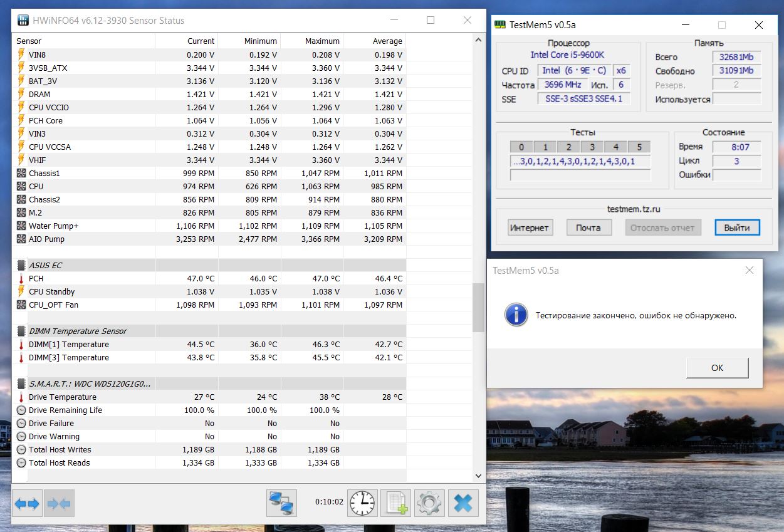The width and height of the screenshot is (784, 532).
Task: Select the CPU VCCSA sensor row
Action: pos(210,147)
